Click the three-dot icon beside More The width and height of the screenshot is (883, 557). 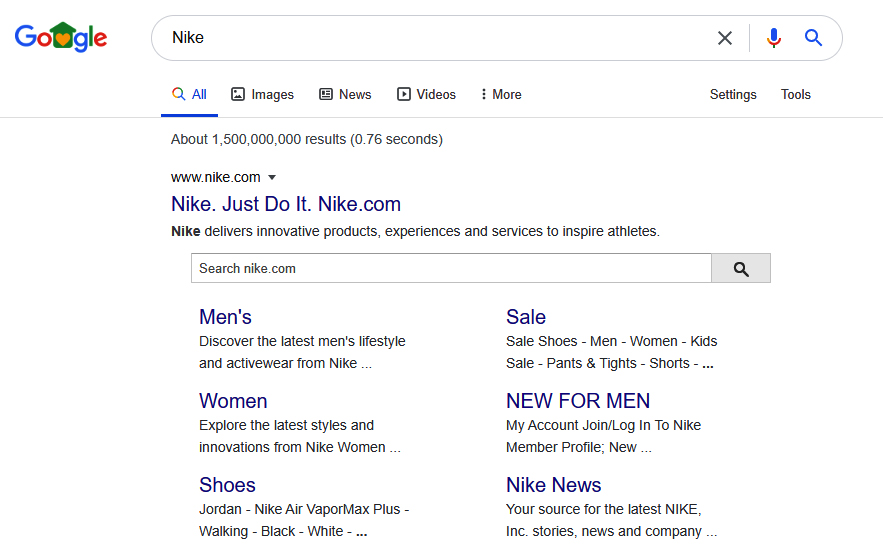pos(483,94)
